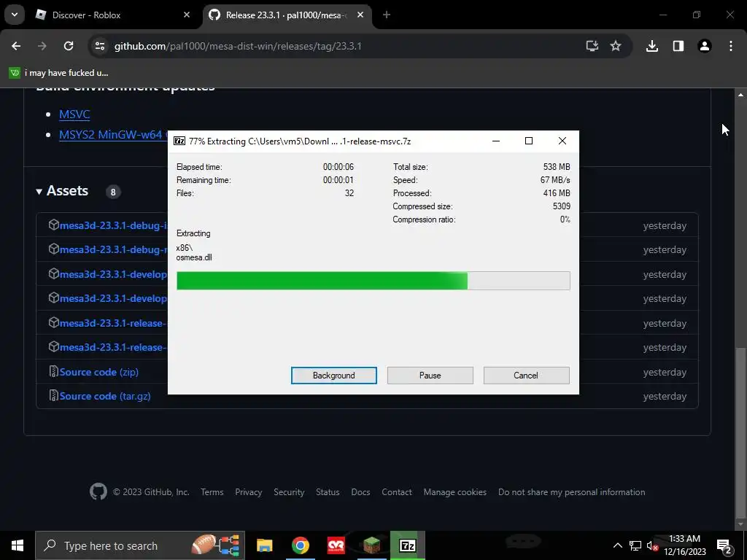Viewport: 747px width, 560px height.
Task: Collapse the Assets section triangle
Action: (39, 192)
